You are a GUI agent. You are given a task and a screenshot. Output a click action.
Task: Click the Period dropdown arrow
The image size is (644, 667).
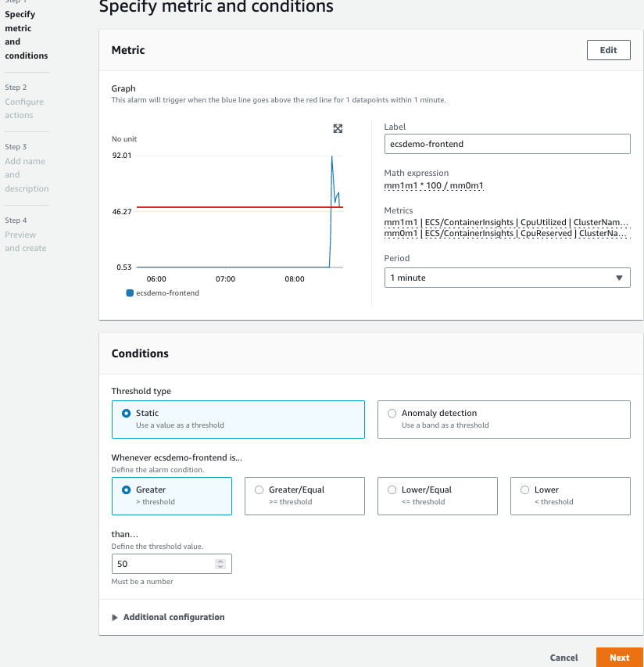[617, 277]
